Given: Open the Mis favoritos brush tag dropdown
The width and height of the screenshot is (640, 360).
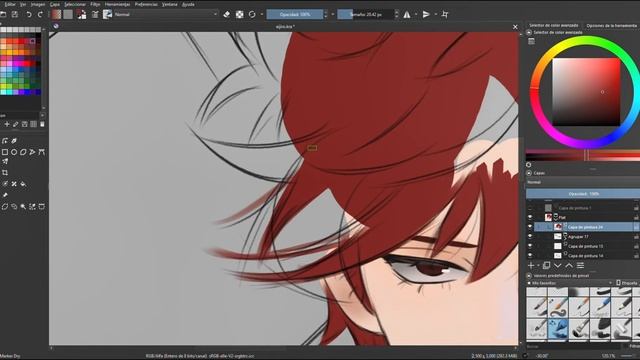Looking at the screenshot, I should point(570,283).
